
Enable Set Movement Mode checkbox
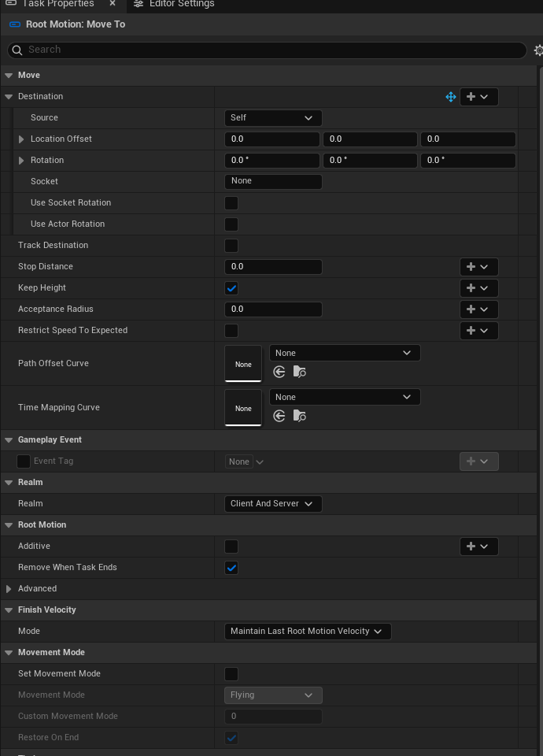point(231,673)
